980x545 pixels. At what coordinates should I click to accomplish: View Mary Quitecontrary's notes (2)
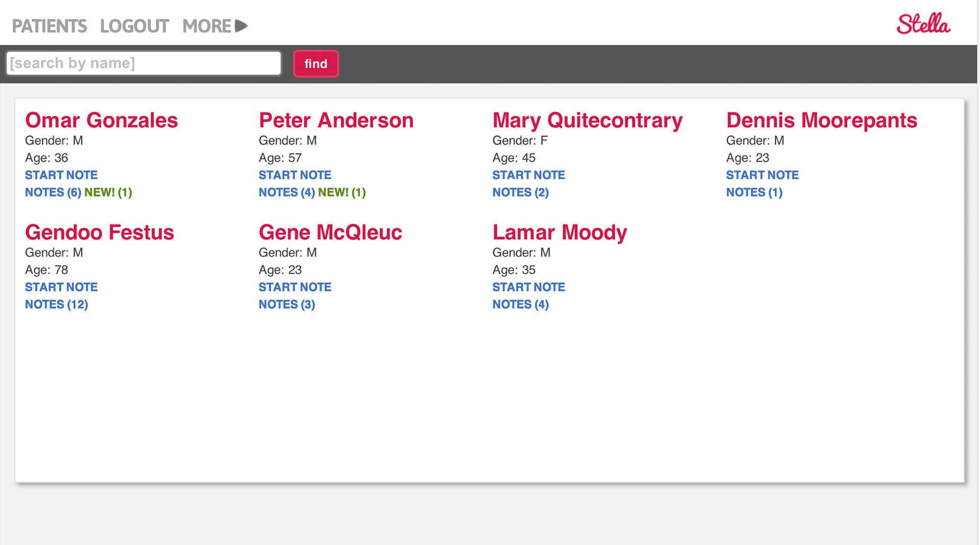520,192
